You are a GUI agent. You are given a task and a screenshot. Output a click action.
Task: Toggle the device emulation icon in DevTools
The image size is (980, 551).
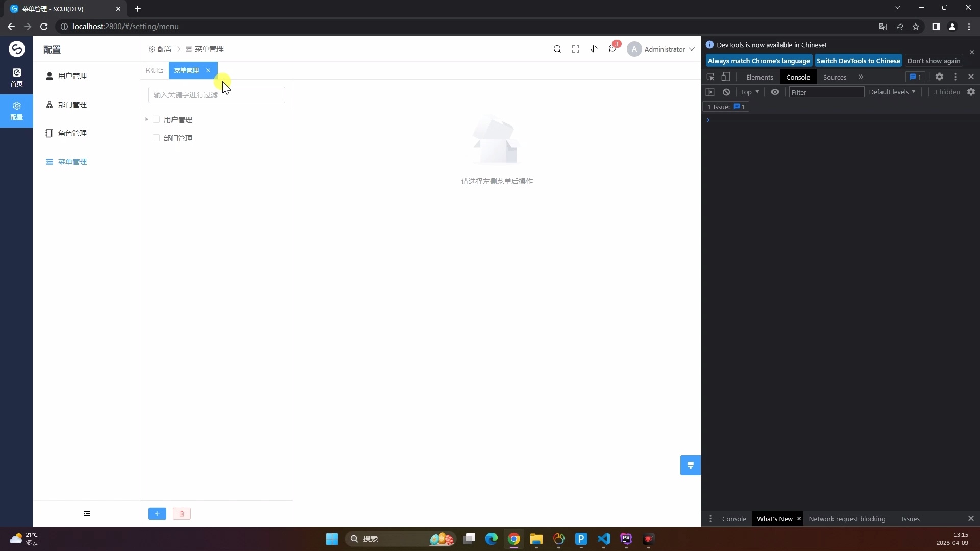coord(726,77)
